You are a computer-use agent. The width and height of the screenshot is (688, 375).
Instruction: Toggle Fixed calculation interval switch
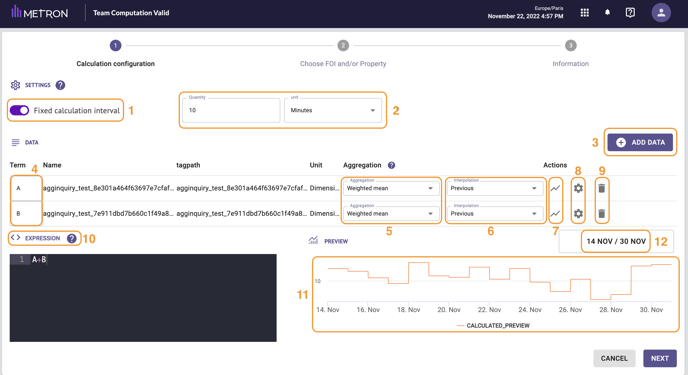click(19, 110)
